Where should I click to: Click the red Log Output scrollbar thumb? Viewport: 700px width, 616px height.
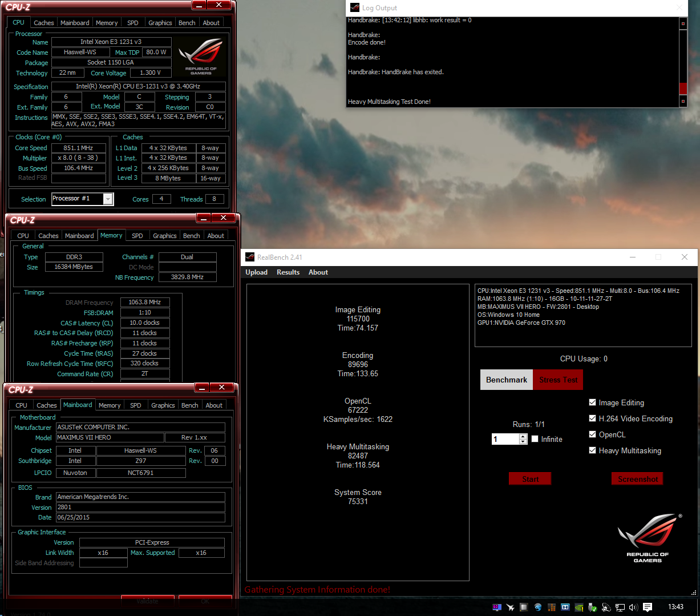pos(683,88)
